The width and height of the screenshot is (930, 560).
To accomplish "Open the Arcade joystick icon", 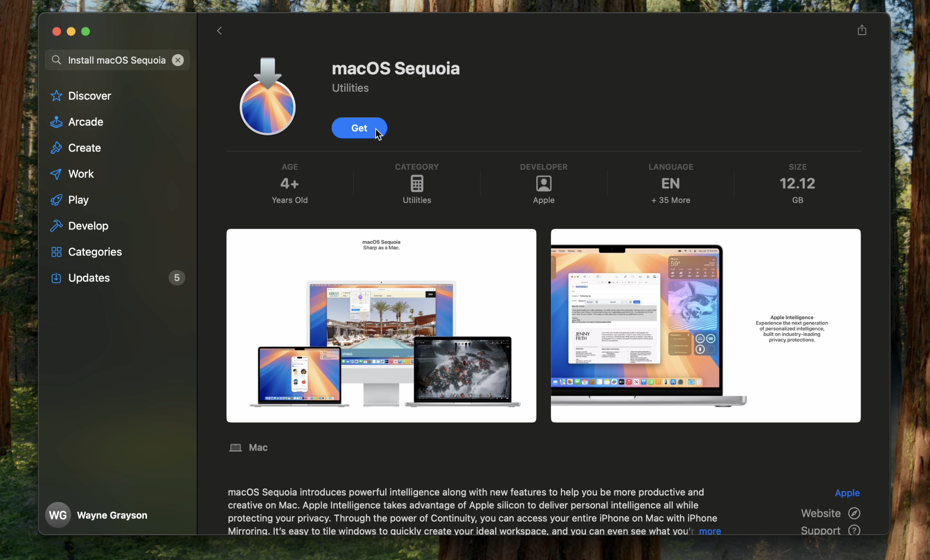I will [x=57, y=122].
